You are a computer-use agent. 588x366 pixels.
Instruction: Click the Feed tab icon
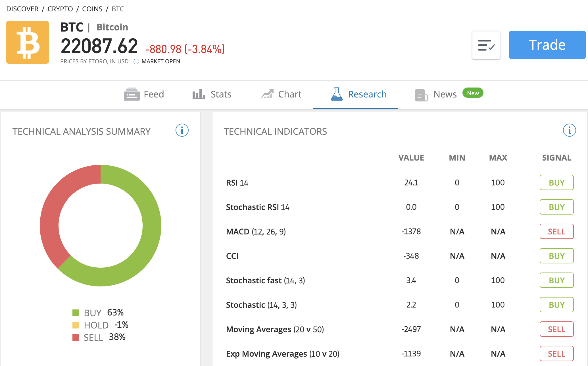[x=132, y=94]
